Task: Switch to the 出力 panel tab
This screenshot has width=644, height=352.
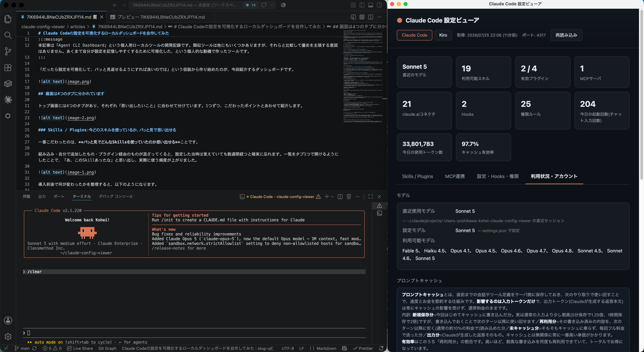Action: [x=42, y=196]
